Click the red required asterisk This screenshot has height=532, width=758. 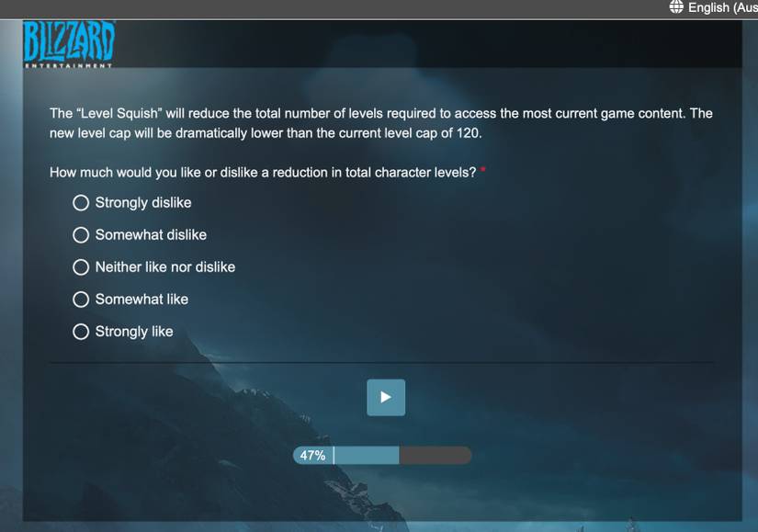point(483,169)
